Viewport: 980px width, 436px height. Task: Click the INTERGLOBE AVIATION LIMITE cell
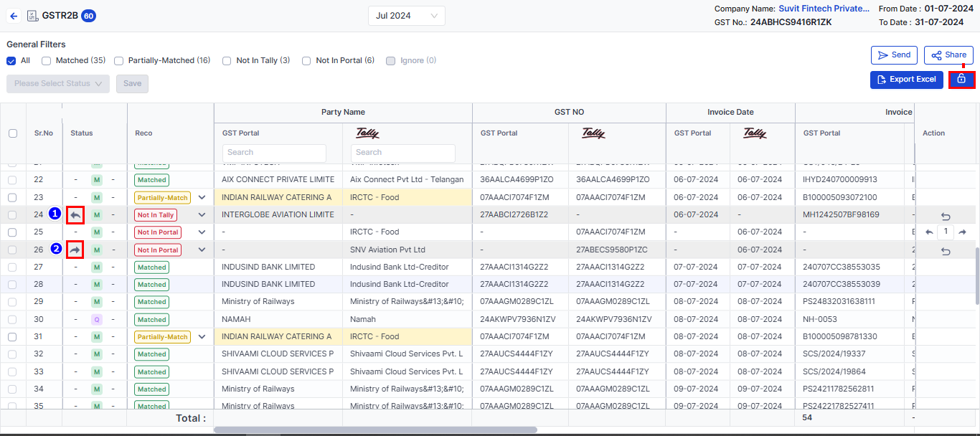[x=278, y=214]
